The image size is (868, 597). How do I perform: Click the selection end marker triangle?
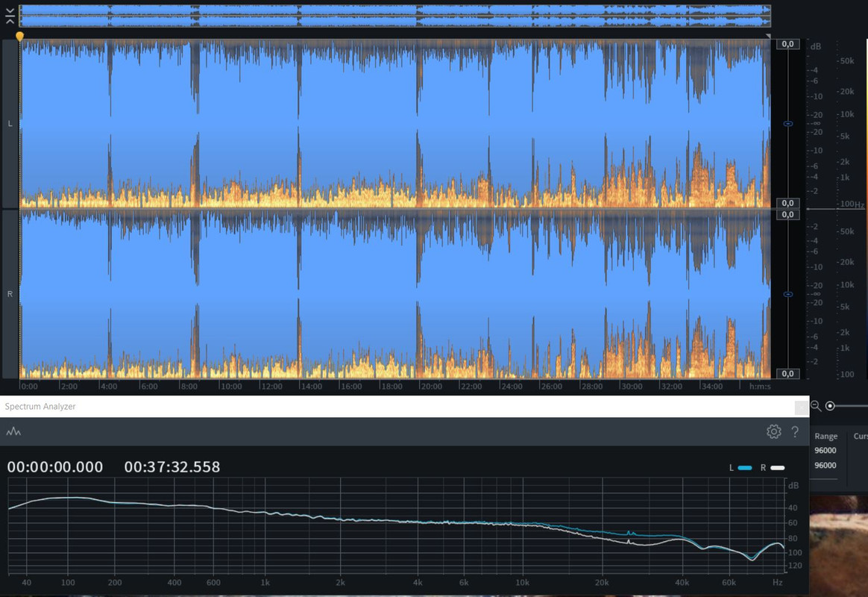tap(768, 36)
